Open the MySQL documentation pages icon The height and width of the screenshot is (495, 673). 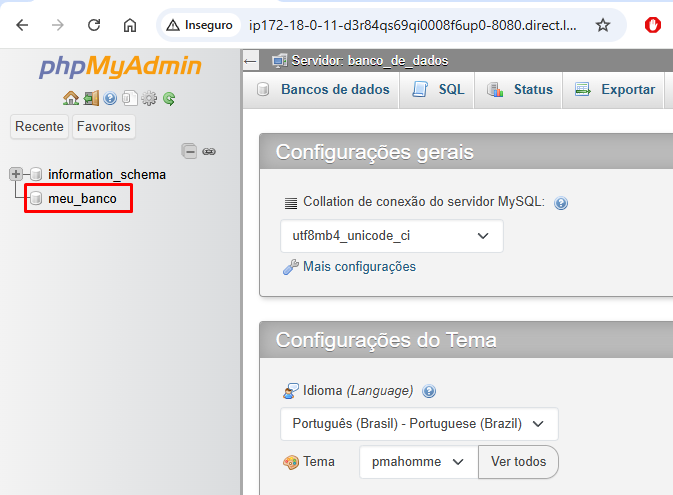[130, 98]
